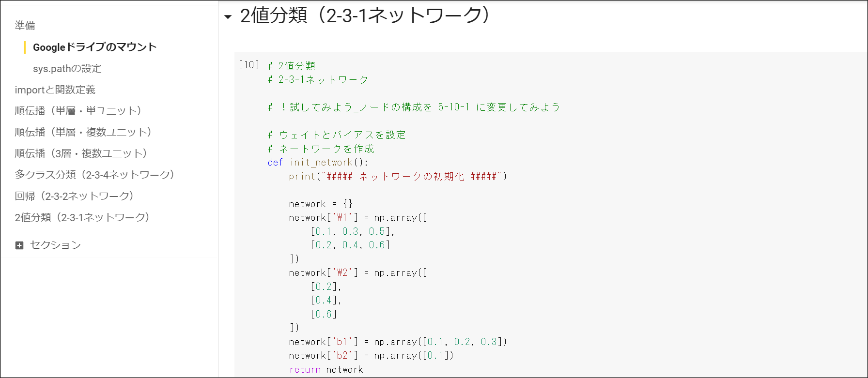Click the network['b1'] assignment line

(x=398, y=342)
